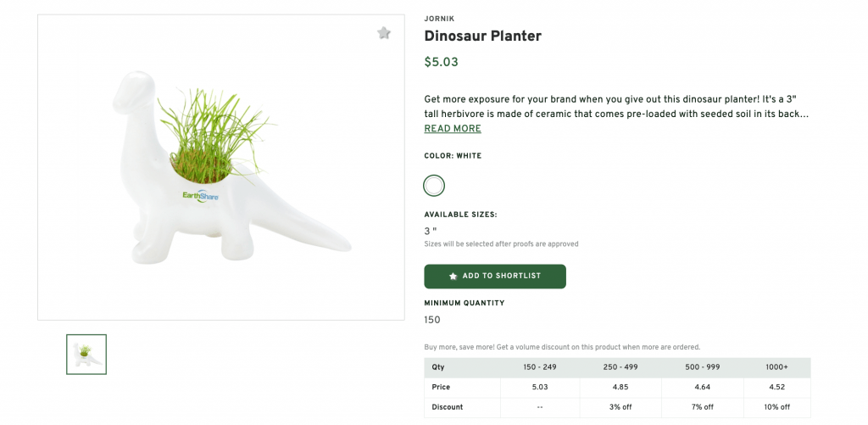Screen dimensions: 868x425
Task: Expand description with READ MORE link
Action: [453, 129]
